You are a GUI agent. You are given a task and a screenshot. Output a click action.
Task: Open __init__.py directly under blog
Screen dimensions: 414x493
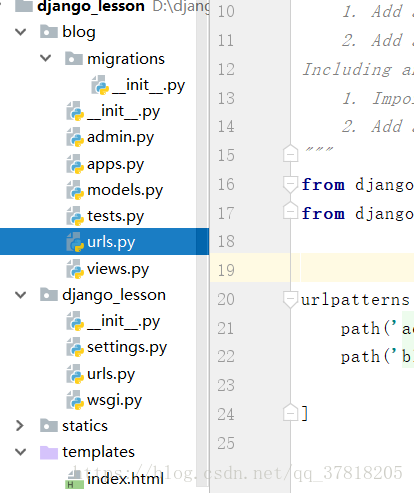click(x=123, y=111)
